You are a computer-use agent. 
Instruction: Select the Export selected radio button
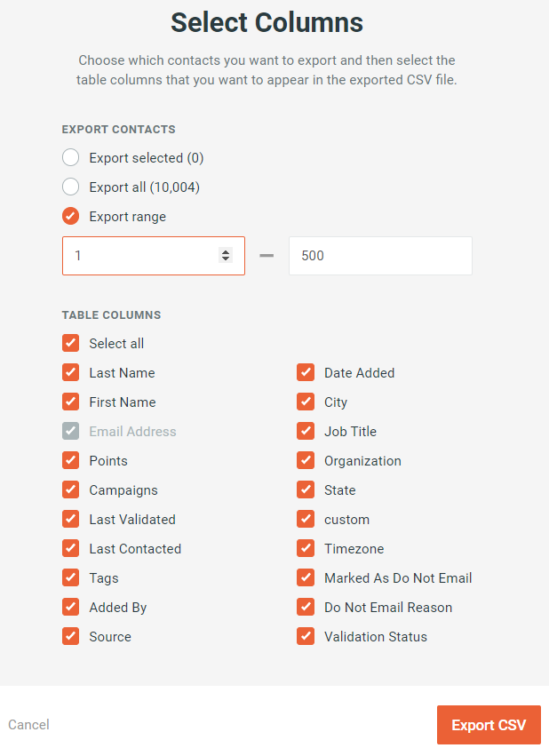tap(70, 157)
